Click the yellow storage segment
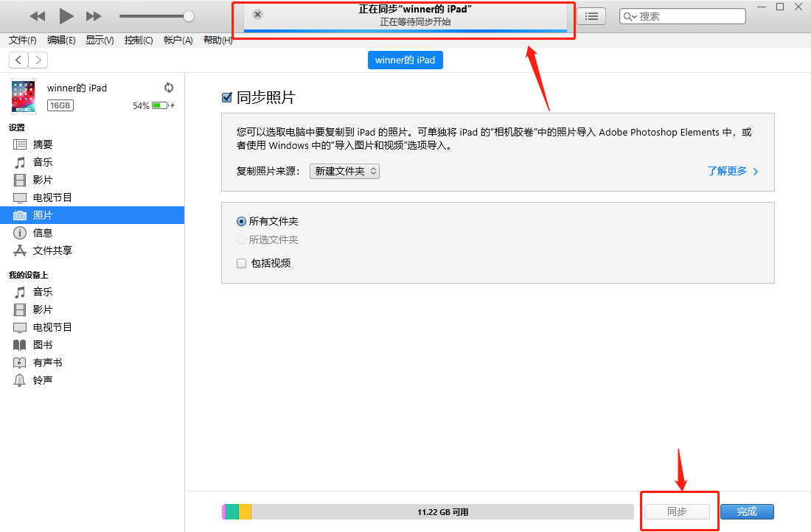This screenshot has height=532, width=811. (246, 512)
